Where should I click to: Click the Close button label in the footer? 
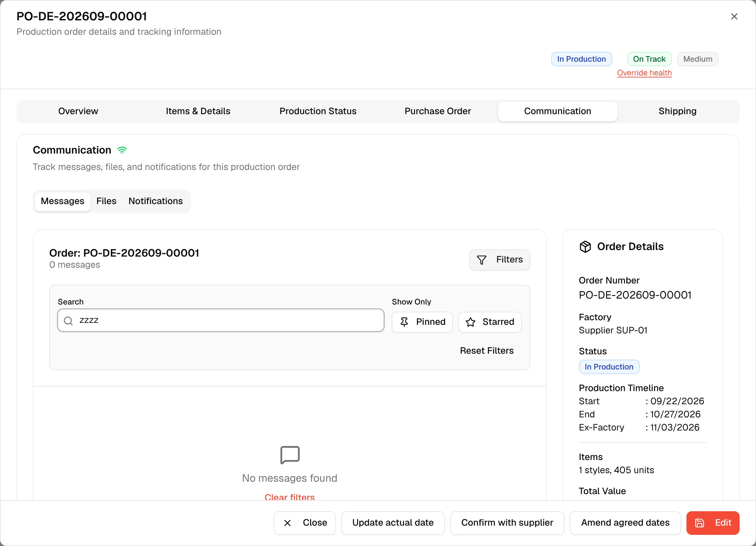pyautogui.click(x=315, y=523)
